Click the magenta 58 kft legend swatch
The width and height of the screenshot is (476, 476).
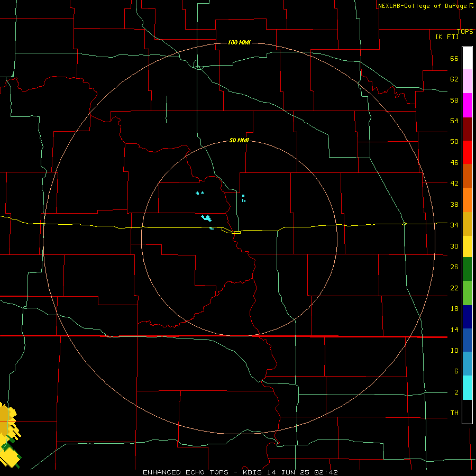[467, 105]
